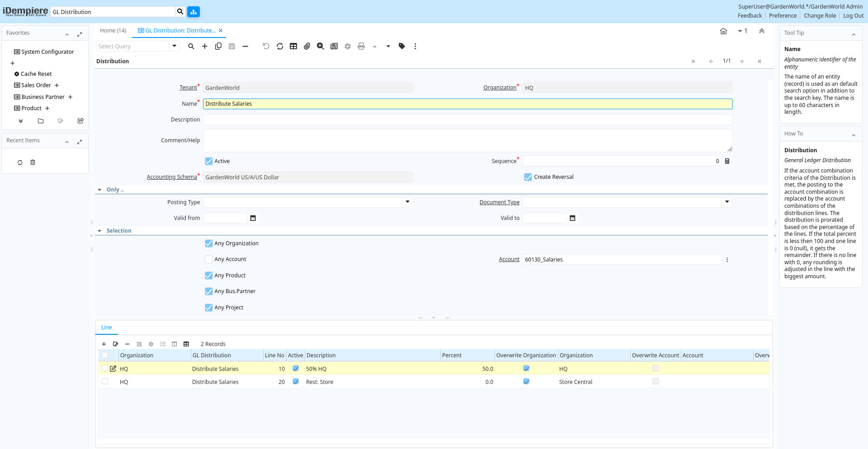Switch to the Home (14) tab
Viewport: 868px width, 449px height.
click(113, 31)
